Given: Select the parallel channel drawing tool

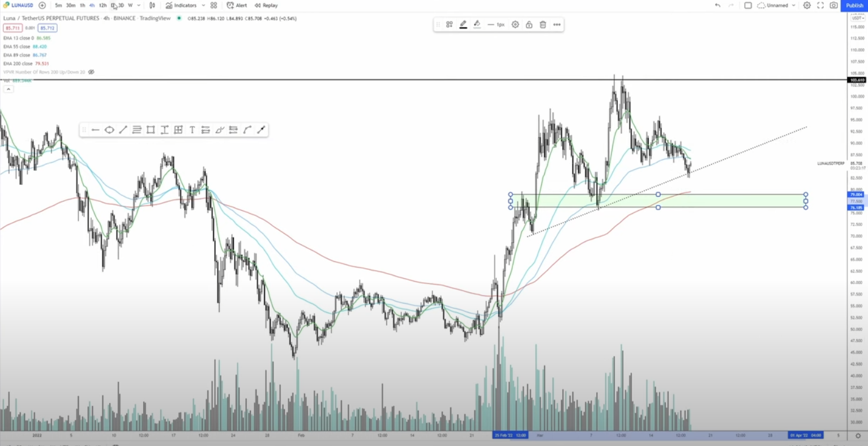Looking at the screenshot, I should tap(136, 130).
